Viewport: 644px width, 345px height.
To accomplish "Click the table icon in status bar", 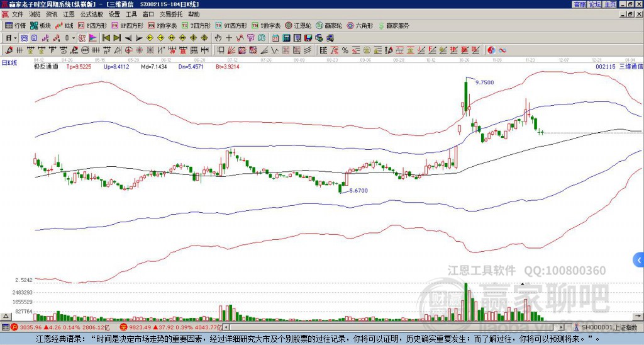I will [5, 327].
